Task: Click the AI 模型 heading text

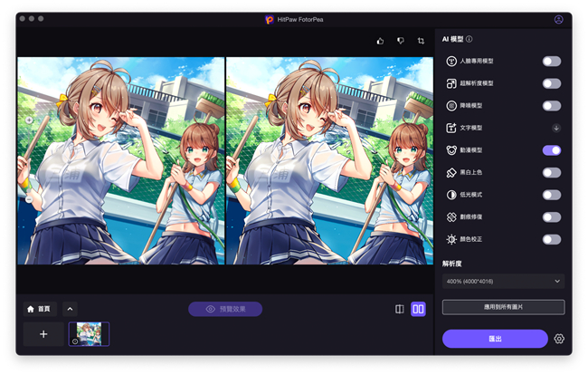Action: [452, 39]
